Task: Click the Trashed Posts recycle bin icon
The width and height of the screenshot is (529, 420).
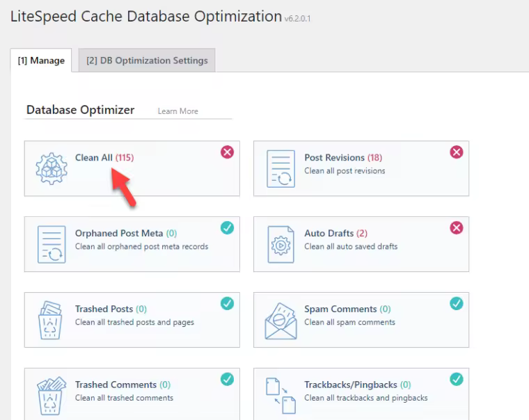Action: point(51,321)
